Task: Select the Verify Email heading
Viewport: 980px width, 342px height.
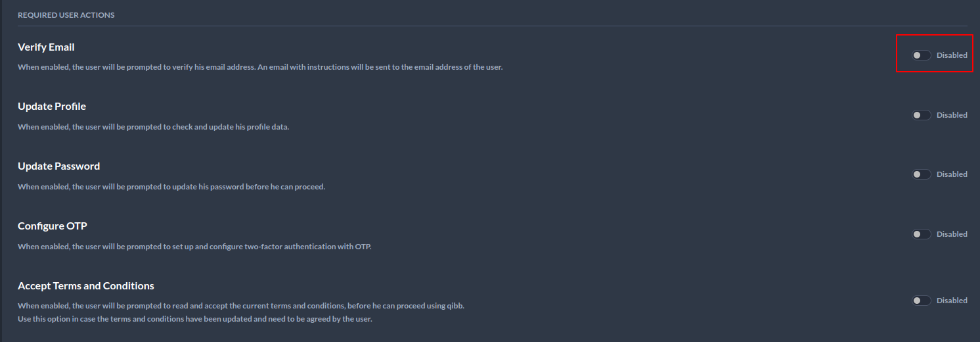Action: click(x=46, y=47)
